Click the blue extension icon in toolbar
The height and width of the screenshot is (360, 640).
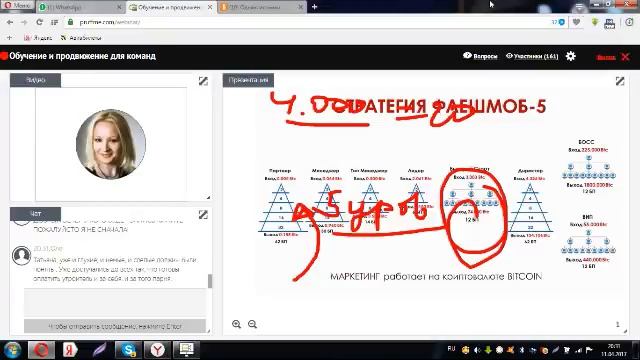610,24
